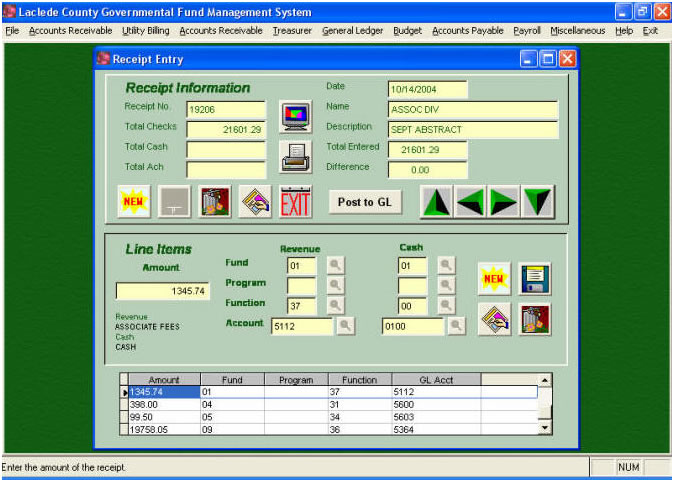Click the trash can delete icon in Receipt Information
The image size is (674, 482).
[x=215, y=202]
